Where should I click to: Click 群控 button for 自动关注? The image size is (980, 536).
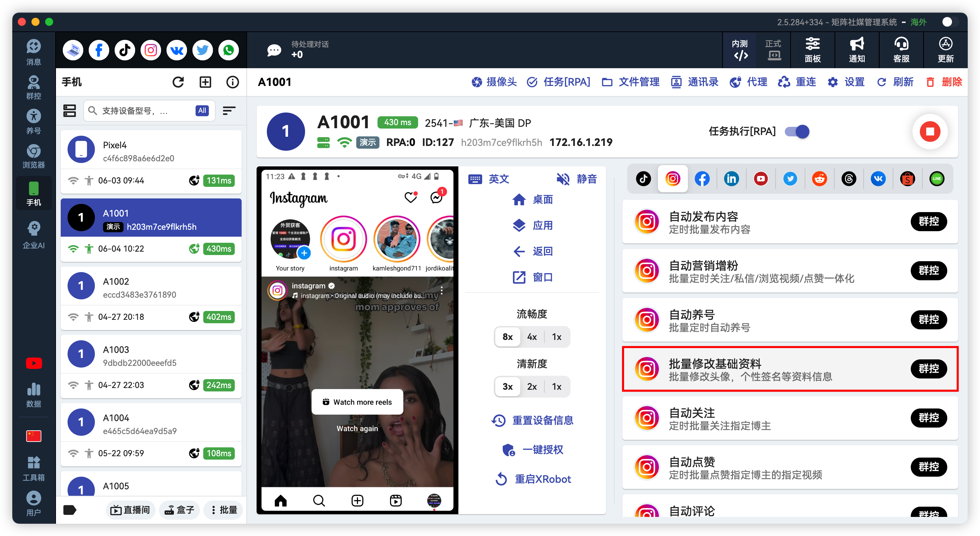[x=928, y=418]
